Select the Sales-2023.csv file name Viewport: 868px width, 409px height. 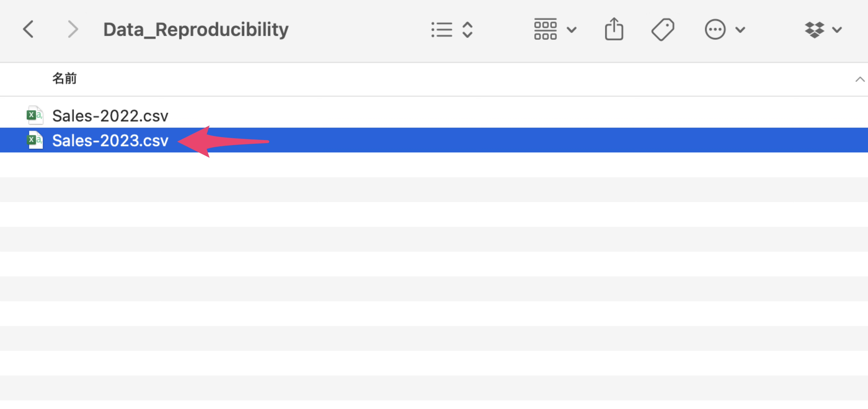tap(110, 140)
